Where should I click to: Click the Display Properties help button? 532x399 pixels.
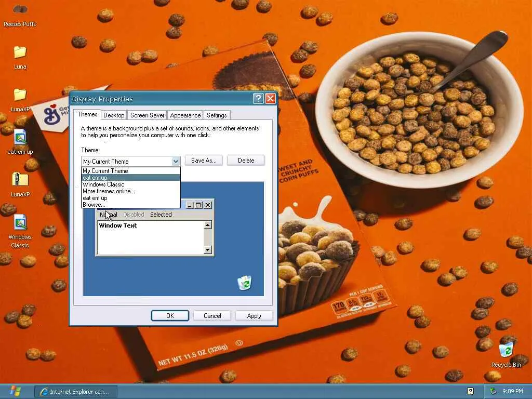(258, 98)
